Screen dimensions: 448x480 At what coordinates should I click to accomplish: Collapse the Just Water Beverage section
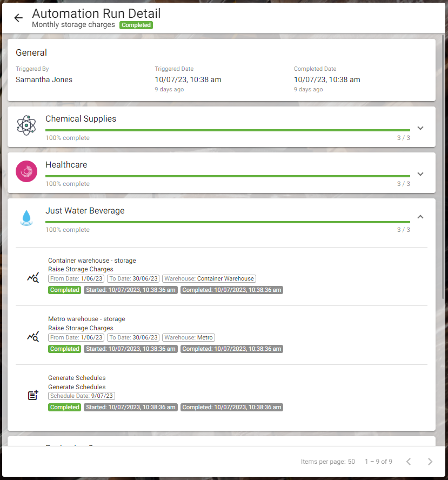pyautogui.click(x=420, y=217)
